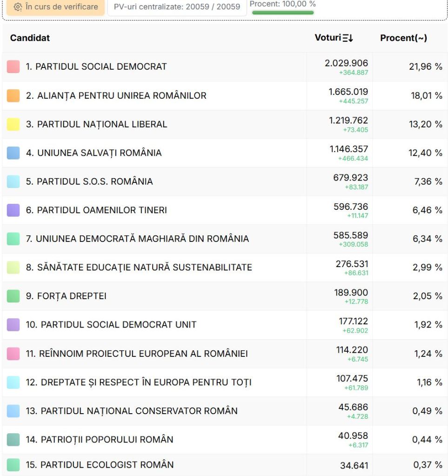This screenshot has width=448, height=476.
Task: Toggle sorting on the Candidat column header
Action: click(29, 38)
